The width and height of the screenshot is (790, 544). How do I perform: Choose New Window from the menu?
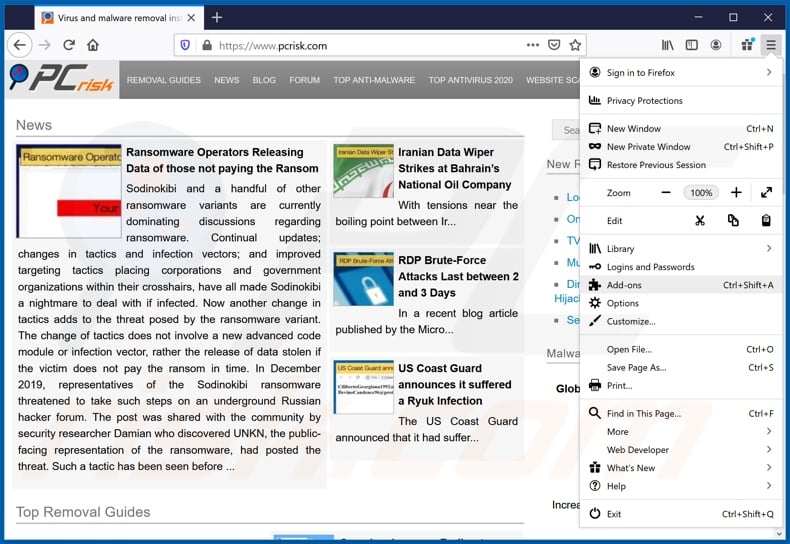click(x=681, y=128)
